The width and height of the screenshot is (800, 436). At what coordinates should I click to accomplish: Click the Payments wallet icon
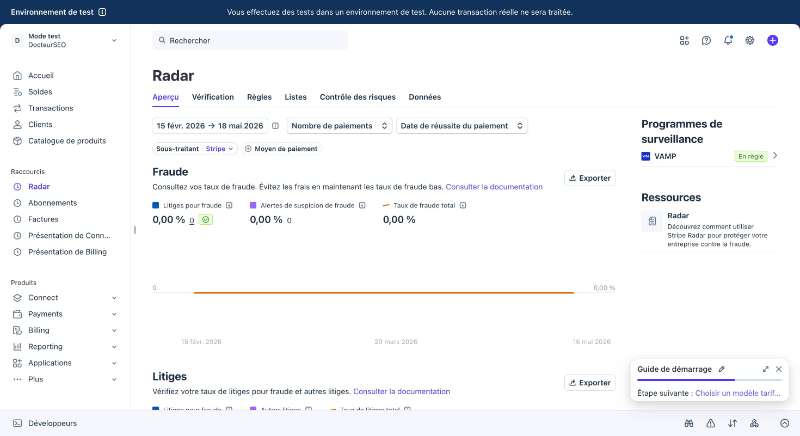coord(17,314)
